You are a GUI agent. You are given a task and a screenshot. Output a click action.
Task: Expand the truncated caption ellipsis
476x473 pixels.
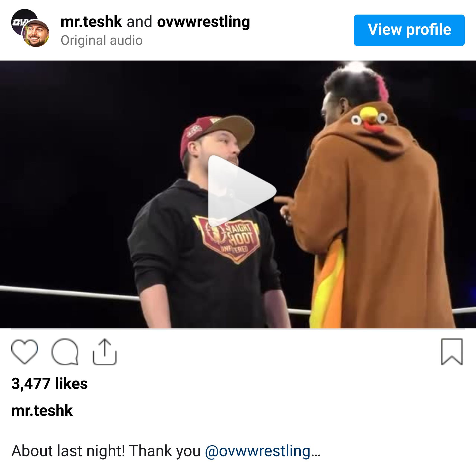(316, 451)
